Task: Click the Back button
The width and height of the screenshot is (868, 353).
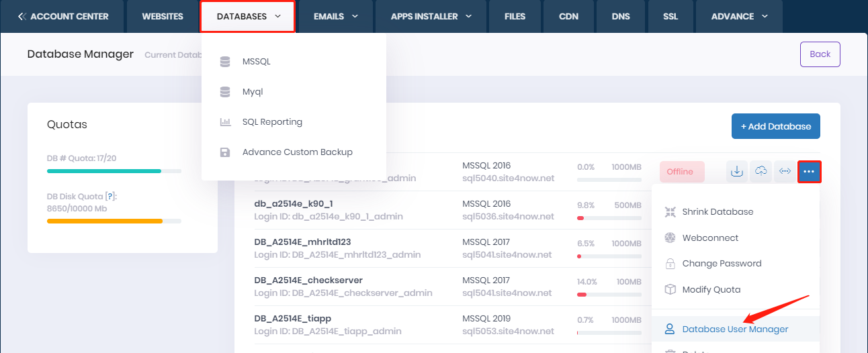Action: click(820, 54)
